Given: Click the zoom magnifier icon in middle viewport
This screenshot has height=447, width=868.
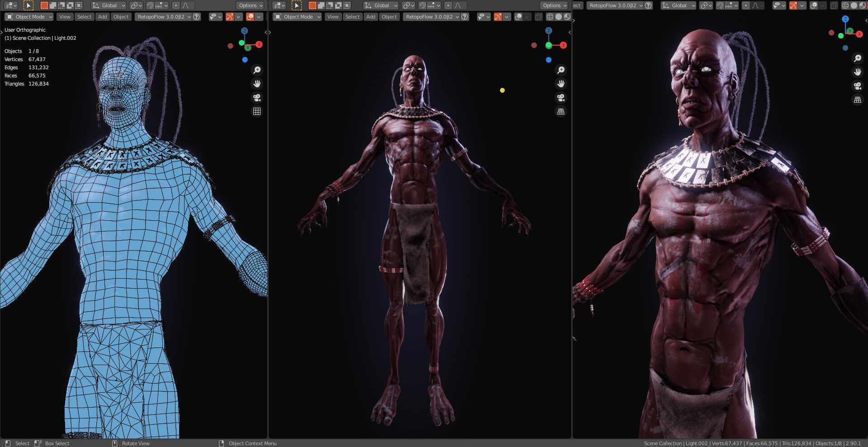Looking at the screenshot, I should (561, 70).
